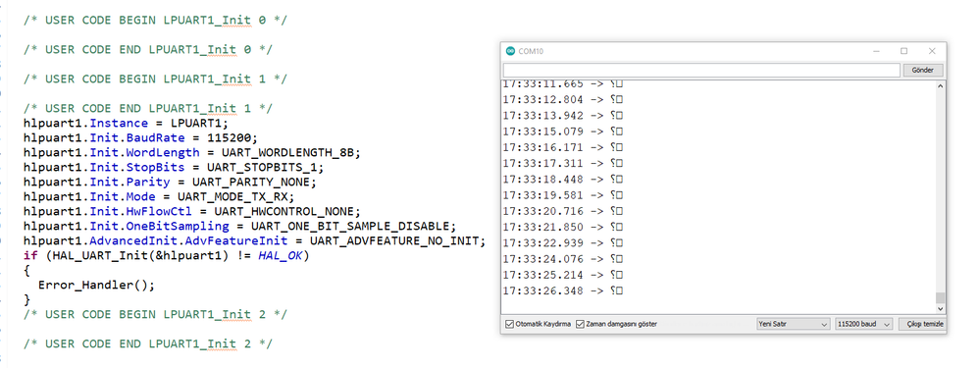Maximize the COM10 serial monitor window
The height and width of the screenshot is (368, 980).
click(x=903, y=51)
